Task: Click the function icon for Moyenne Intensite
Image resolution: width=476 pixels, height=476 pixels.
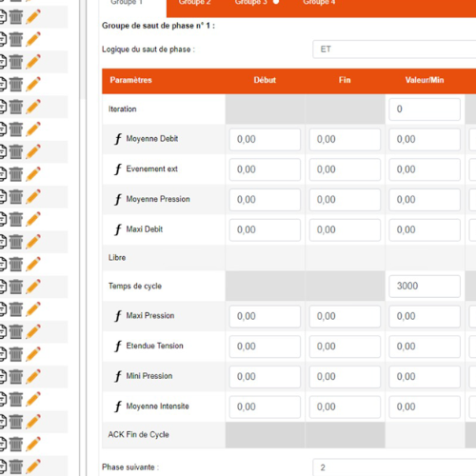Action: [x=118, y=407]
